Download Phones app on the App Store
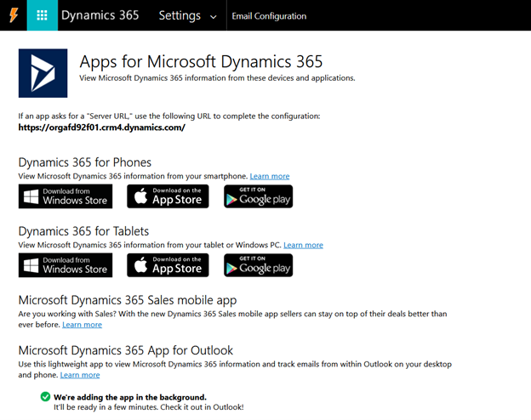Viewport: 531px width, 420px height. pos(168,196)
